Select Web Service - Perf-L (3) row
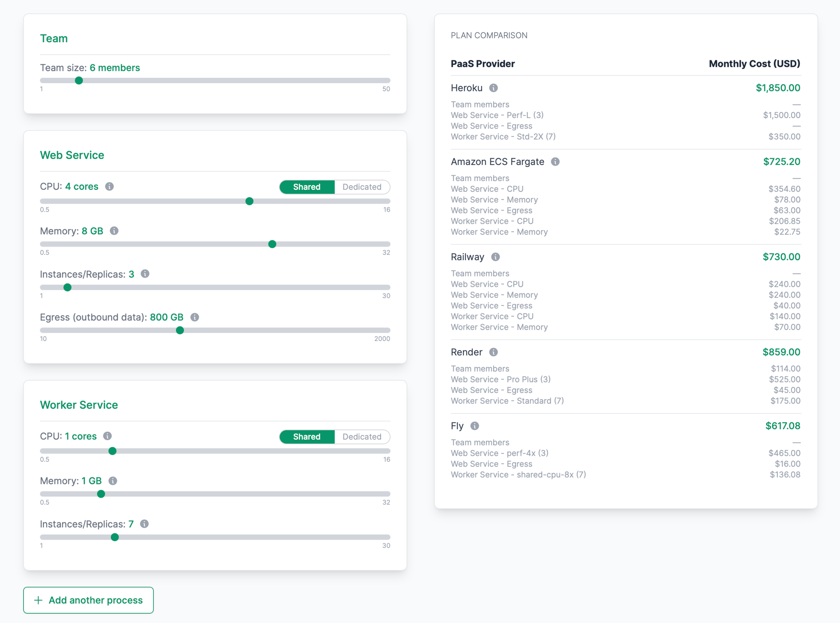The image size is (840, 623). [x=626, y=115]
